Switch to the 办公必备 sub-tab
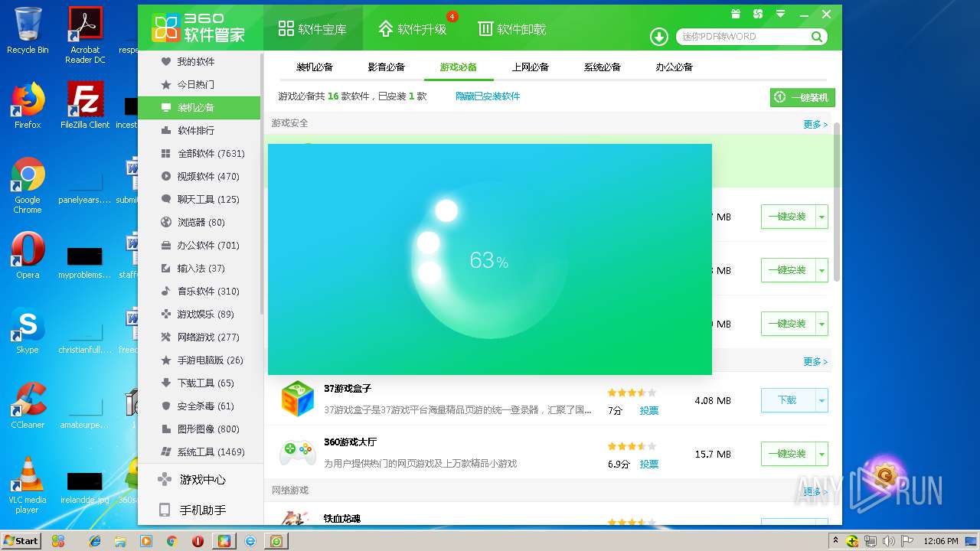This screenshot has width=980, height=551. click(674, 67)
